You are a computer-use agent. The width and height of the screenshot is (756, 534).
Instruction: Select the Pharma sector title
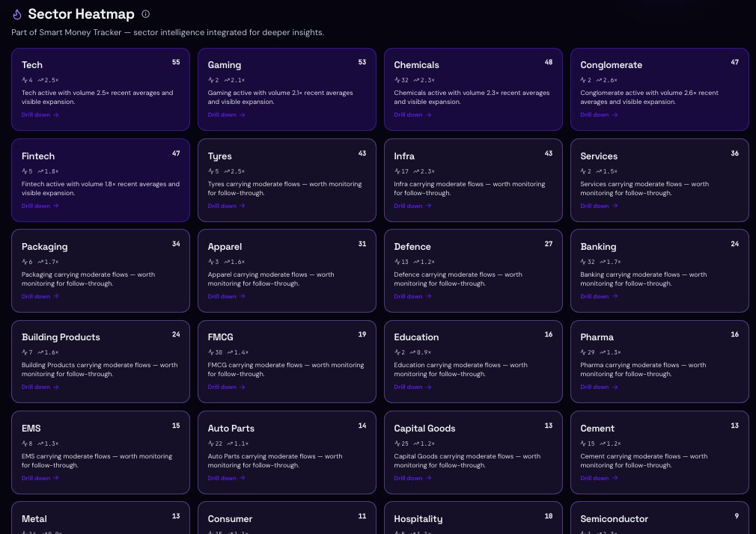(597, 337)
